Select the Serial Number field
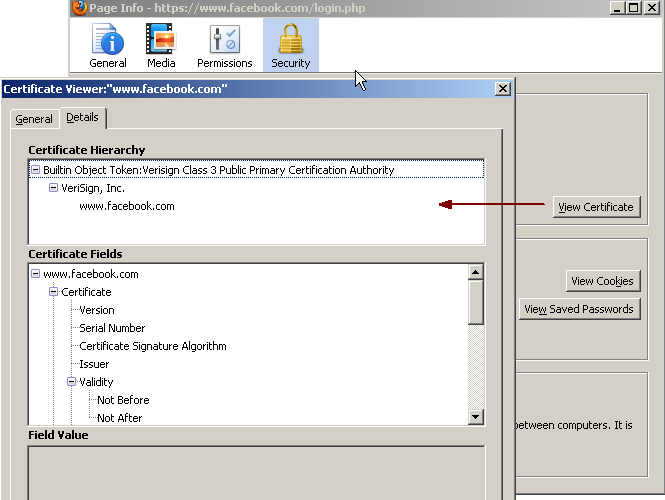Viewport: 665px width, 500px height. click(x=112, y=328)
